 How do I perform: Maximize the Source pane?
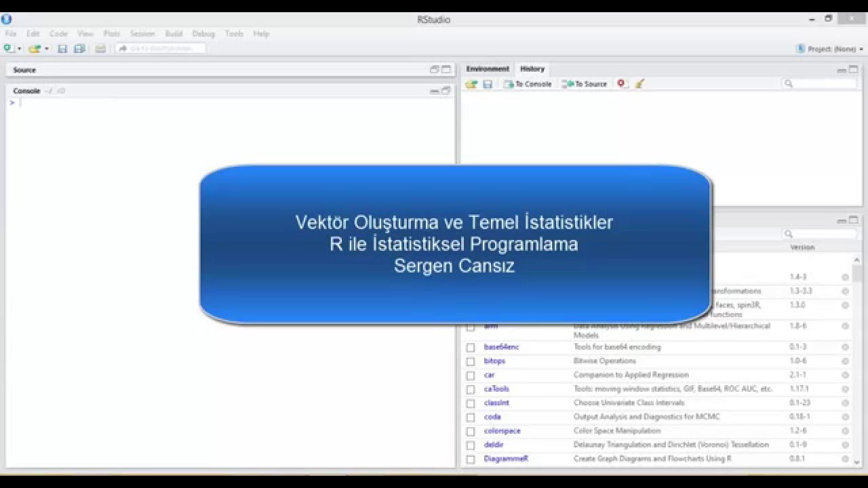(x=446, y=69)
